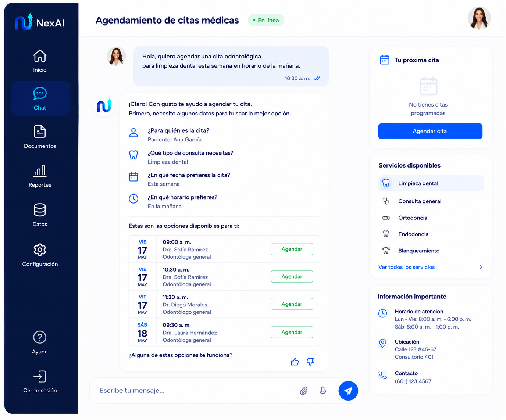Click the clock icon beside Horario de atención
Screen dimensions: 506x420
coord(383,313)
